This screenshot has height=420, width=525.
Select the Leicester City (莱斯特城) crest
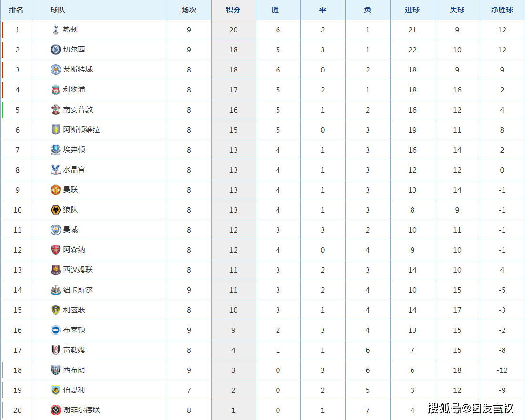coord(56,70)
